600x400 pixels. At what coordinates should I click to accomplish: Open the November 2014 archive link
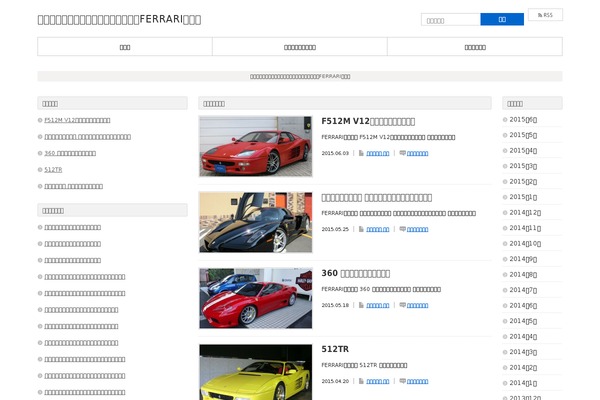525,228
